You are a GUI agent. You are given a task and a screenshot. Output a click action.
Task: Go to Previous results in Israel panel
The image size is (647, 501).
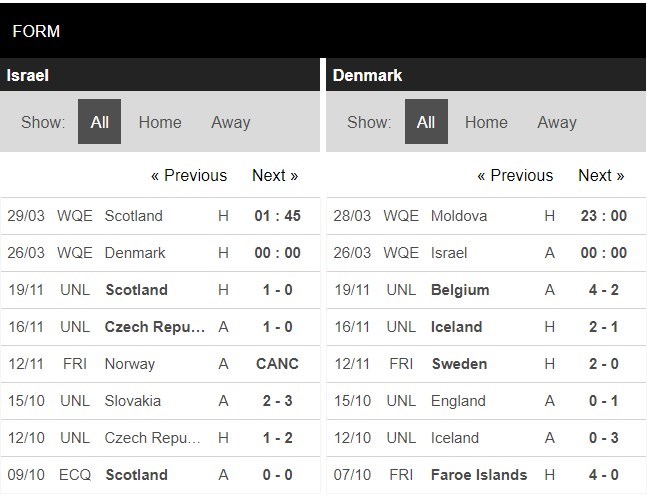189,175
